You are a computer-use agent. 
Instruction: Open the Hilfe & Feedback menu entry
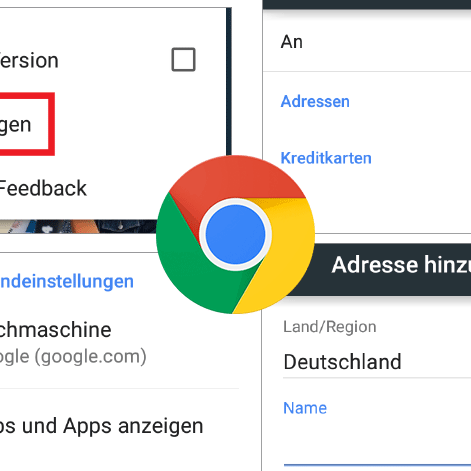tap(43, 188)
